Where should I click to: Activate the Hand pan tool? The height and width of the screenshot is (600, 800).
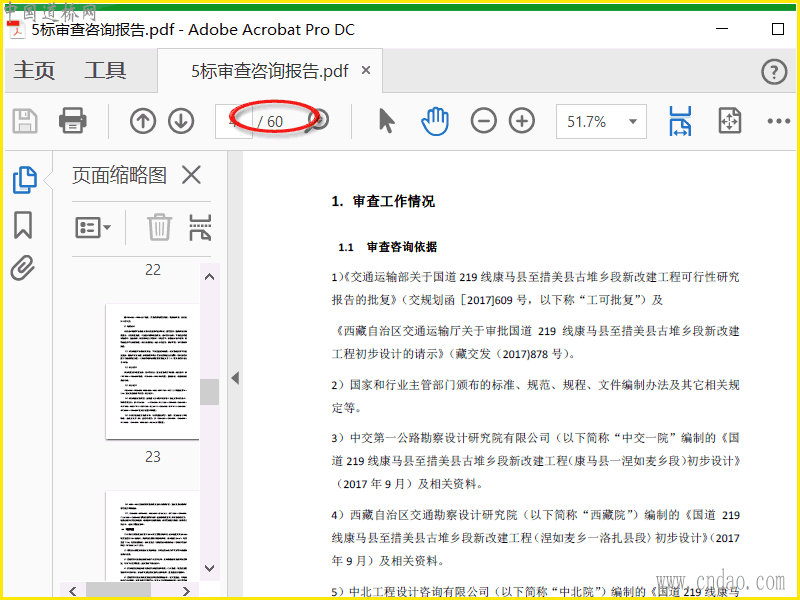coord(435,121)
